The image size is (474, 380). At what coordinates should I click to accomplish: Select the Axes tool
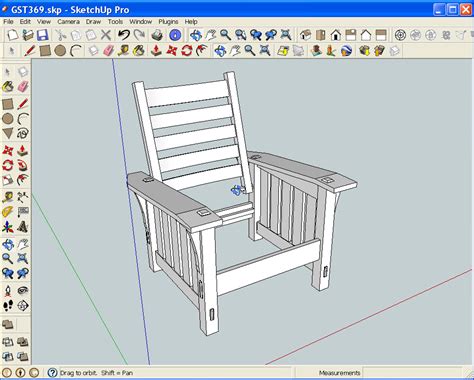pos(8,227)
